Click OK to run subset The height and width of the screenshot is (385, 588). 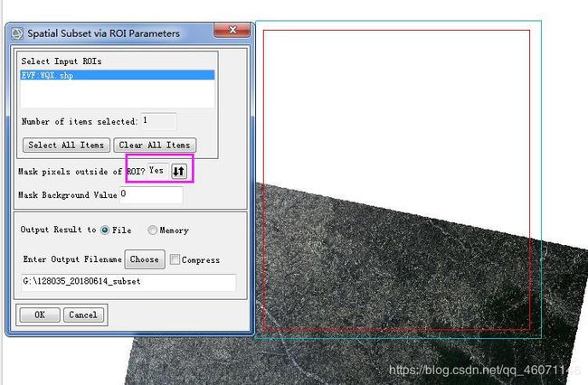40,315
